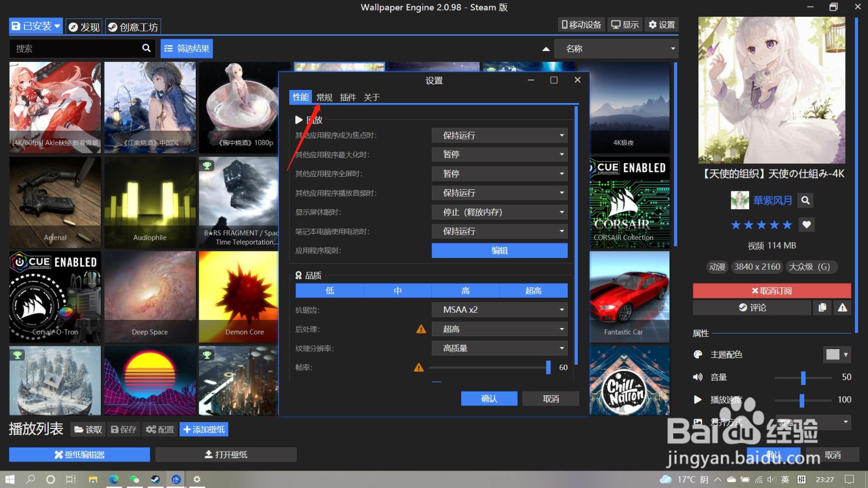Switch to 常规 tab in settings dialog
The height and width of the screenshot is (488, 868).
(324, 98)
